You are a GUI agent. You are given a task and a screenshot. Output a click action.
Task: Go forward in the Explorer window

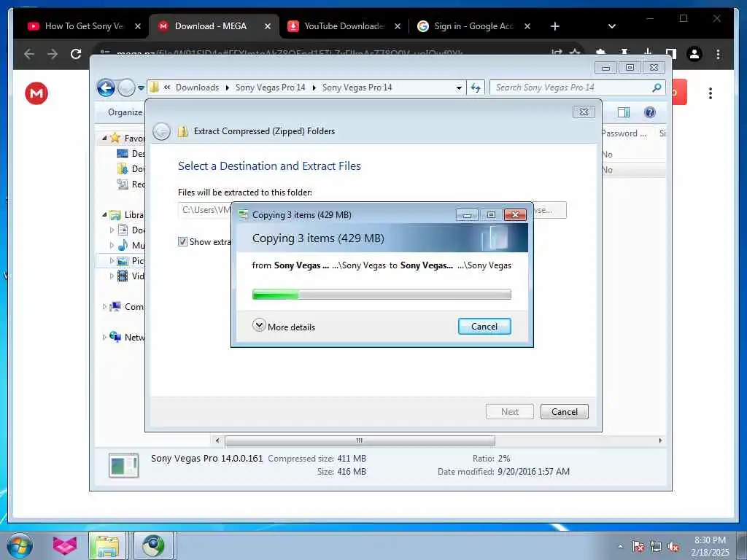tap(125, 87)
